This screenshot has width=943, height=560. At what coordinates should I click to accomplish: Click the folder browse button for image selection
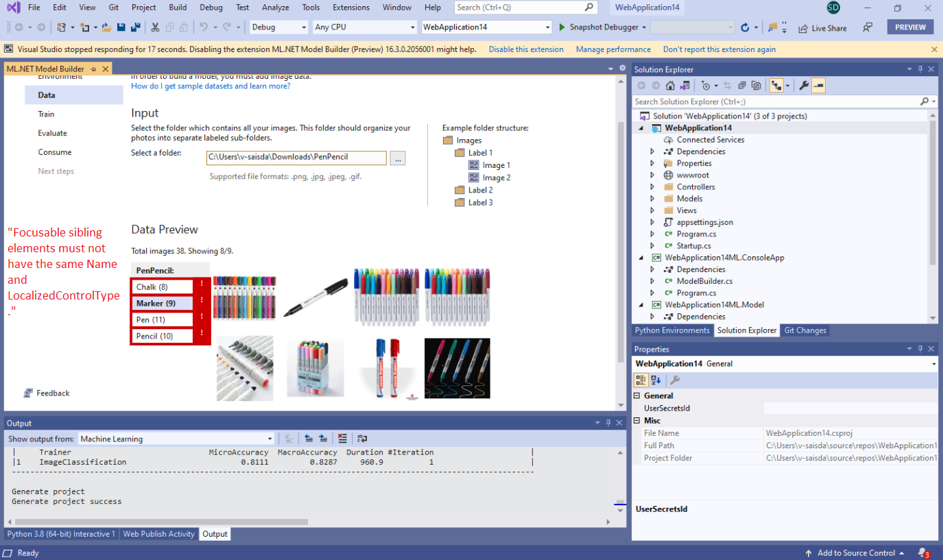398,158
